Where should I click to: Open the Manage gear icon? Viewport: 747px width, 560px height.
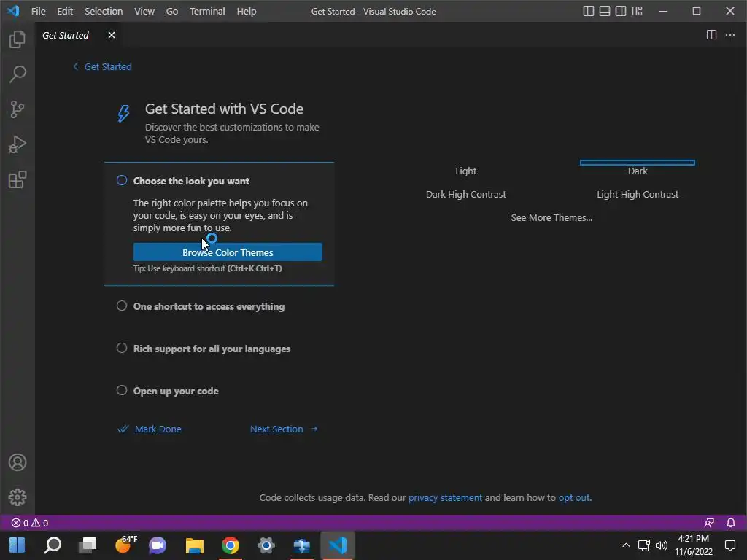[18, 497]
